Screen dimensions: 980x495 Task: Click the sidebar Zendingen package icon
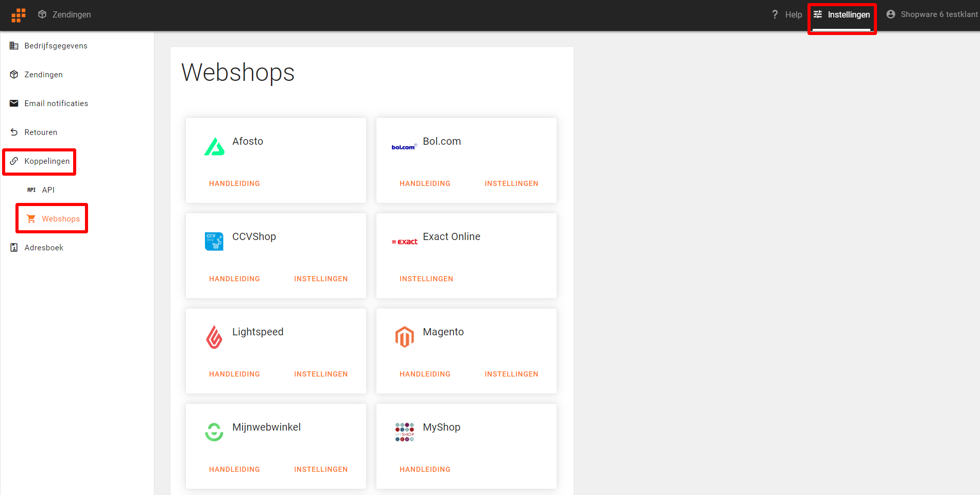(x=14, y=75)
